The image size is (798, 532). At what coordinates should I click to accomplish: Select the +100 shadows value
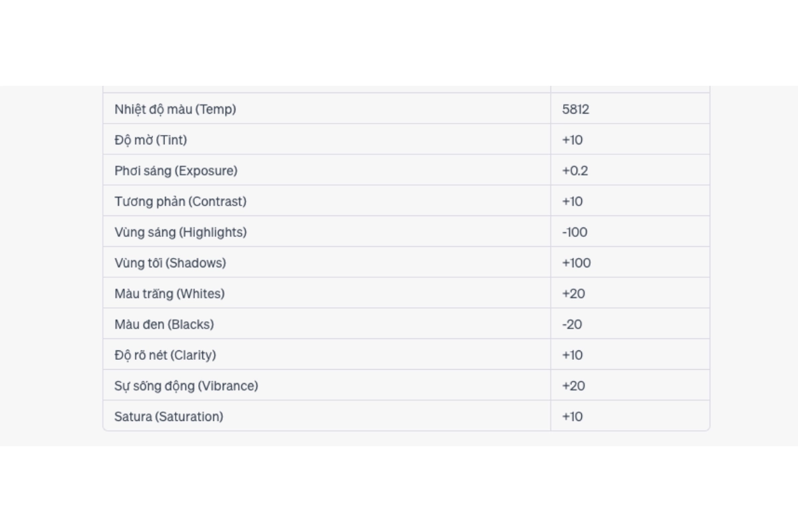point(576,263)
